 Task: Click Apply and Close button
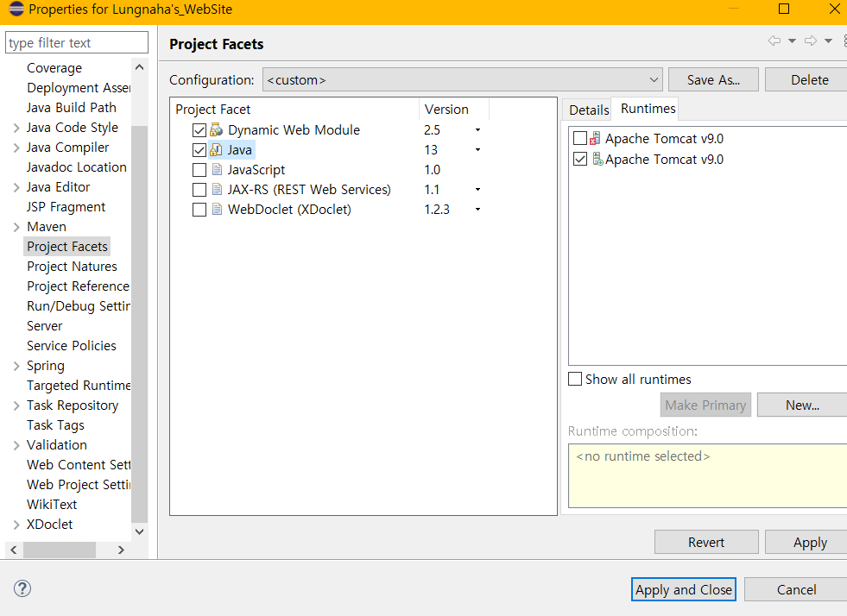pyautogui.click(x=683, y=589)
